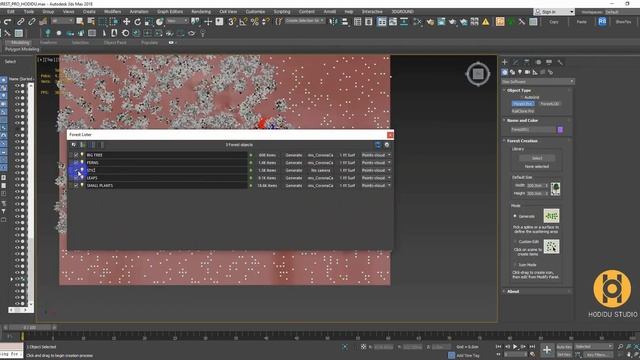Open the Customize menu

(x=255, y=12)
